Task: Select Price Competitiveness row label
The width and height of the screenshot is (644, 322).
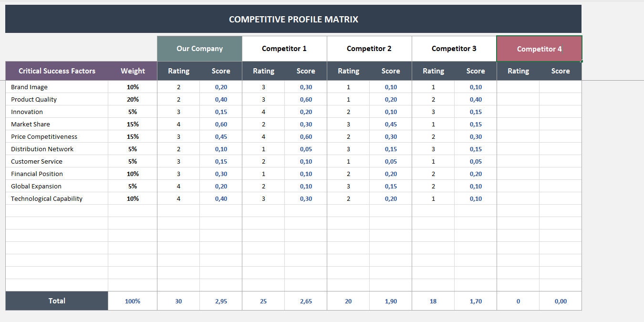Action: coord(44,136)
